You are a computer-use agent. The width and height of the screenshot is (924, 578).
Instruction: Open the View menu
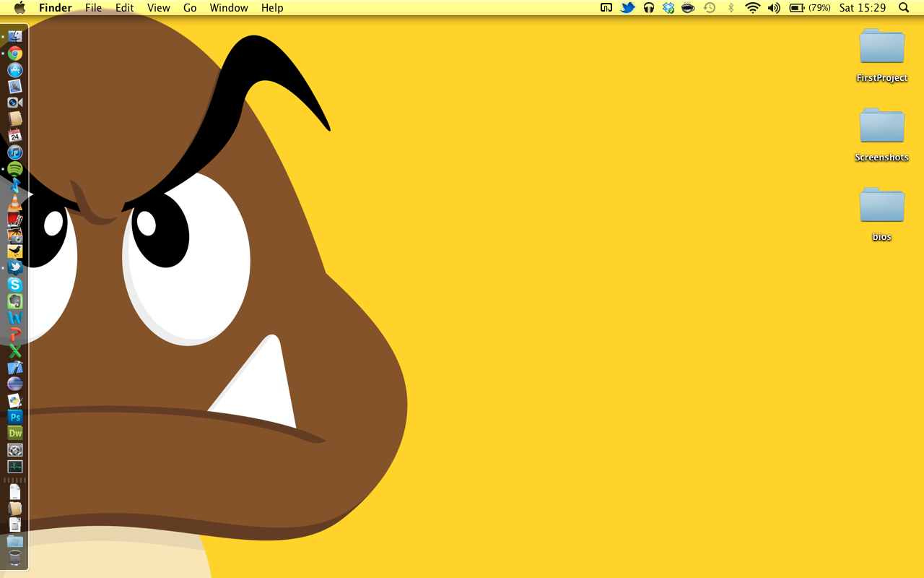coord(158,8)
